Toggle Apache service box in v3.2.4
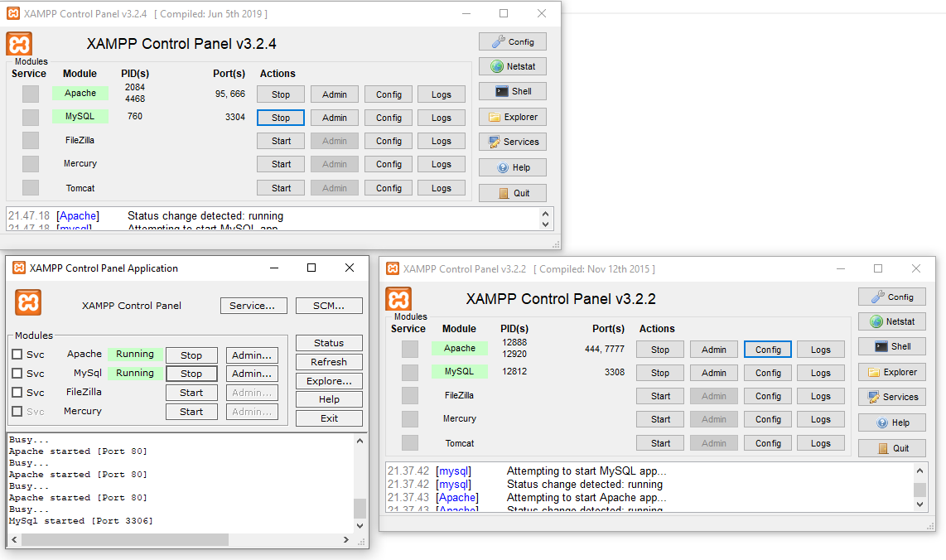Viewport: 946px width, 560px height. coord(31,94)
